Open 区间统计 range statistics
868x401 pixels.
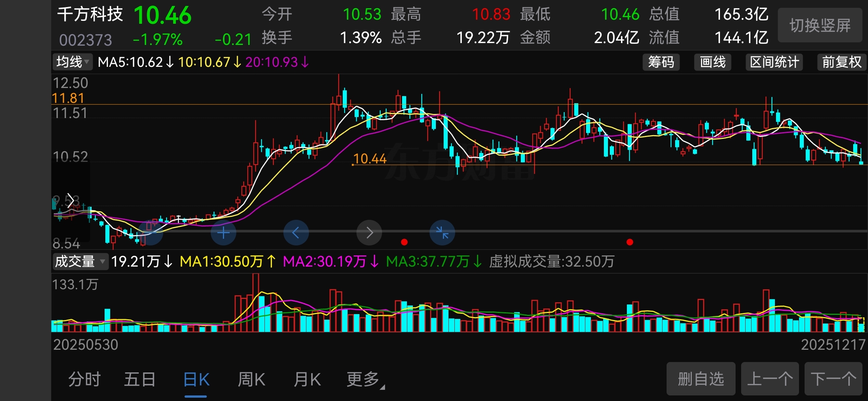click(774, 62)
